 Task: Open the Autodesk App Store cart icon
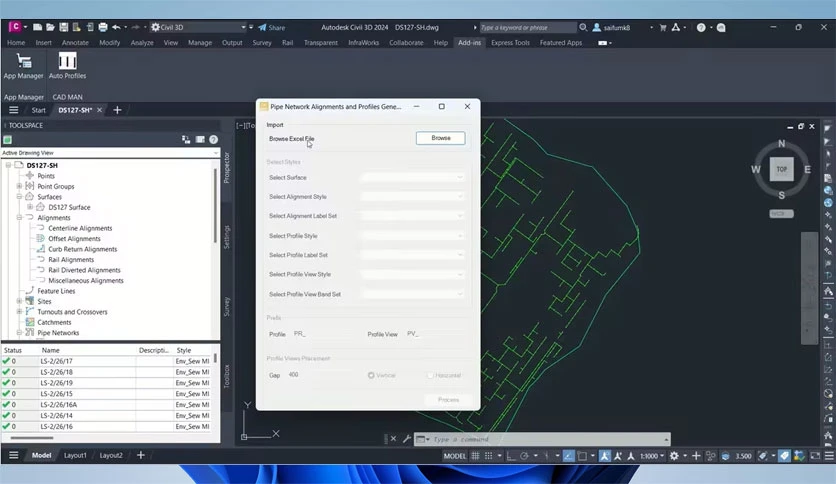click(x=663, y=27)
